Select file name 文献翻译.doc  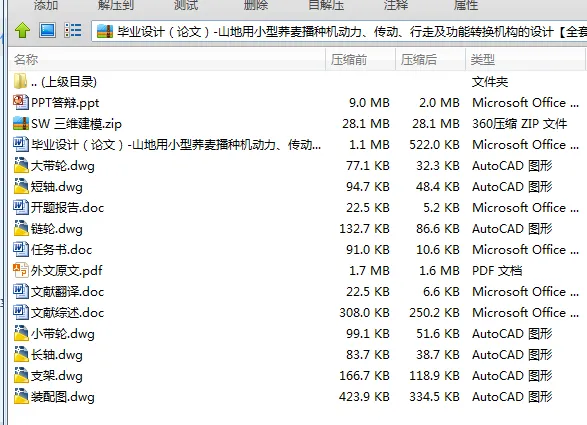[x=67, y=291]
